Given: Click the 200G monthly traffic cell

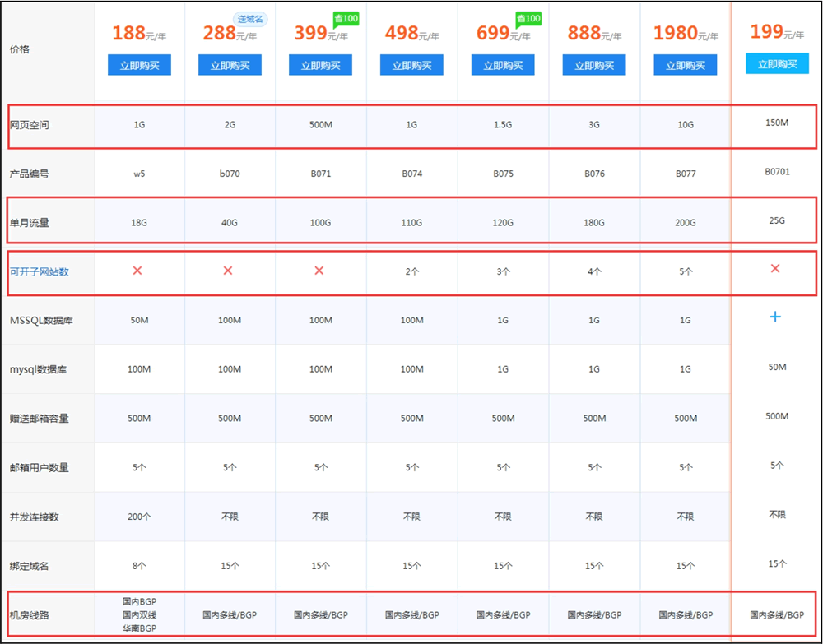Looking at the screenshot, I should (x=686, y=223).
